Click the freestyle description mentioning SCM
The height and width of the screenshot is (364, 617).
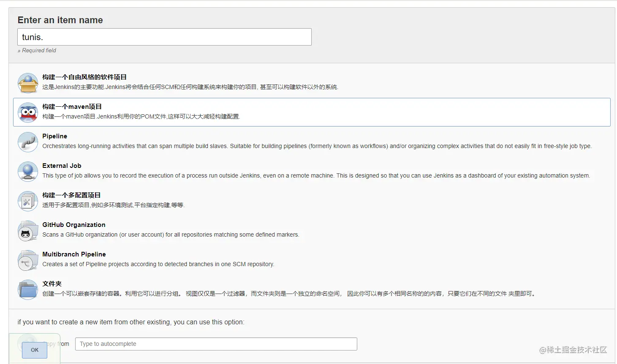(x=190, y=87)
